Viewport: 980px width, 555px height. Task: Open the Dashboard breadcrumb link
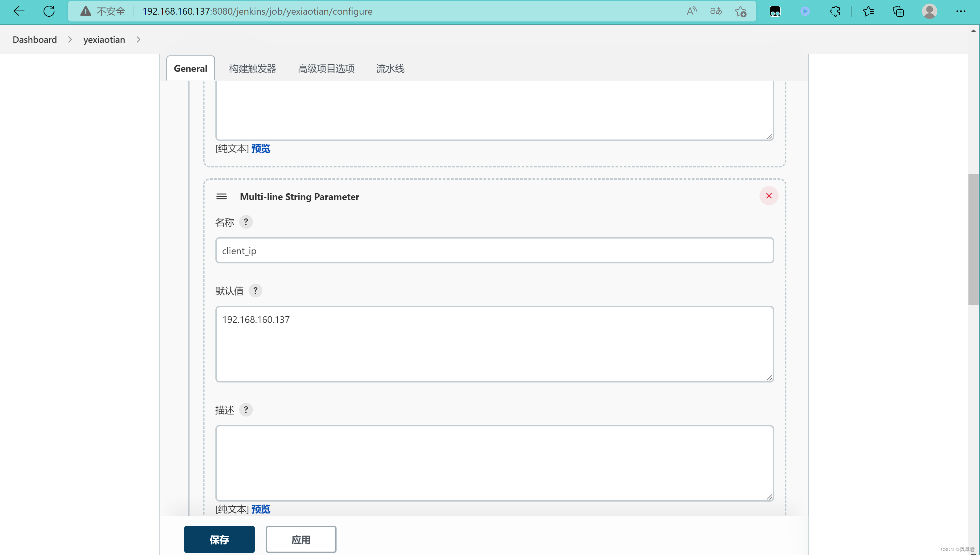point(35,39)
